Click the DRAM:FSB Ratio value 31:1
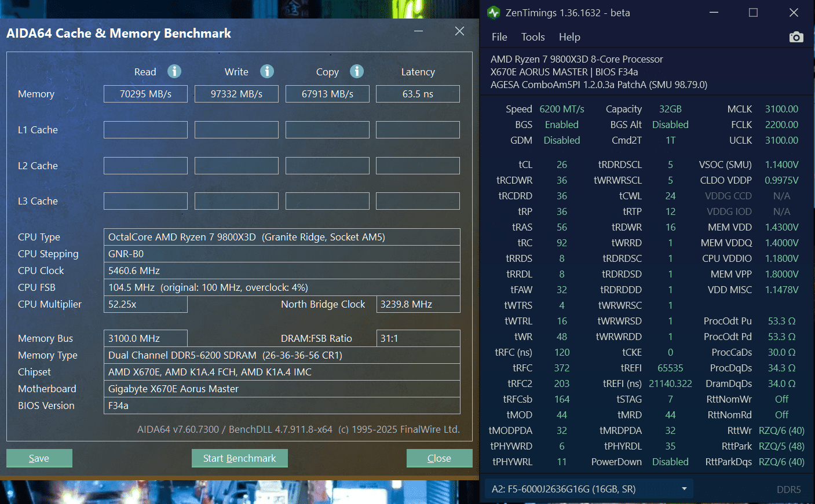This screenshot has width=815, height=504. click(418, 338)
